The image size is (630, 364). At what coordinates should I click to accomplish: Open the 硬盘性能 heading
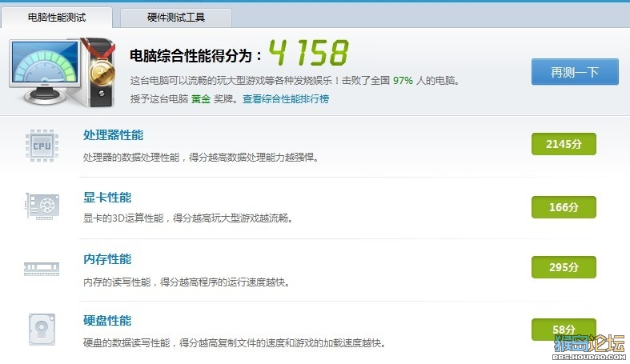(x=107, y=321)
